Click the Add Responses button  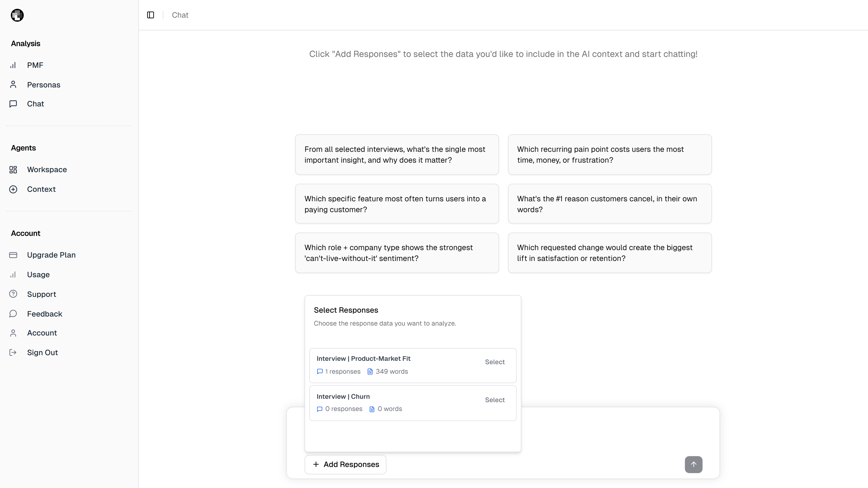(x=345, y=465)
